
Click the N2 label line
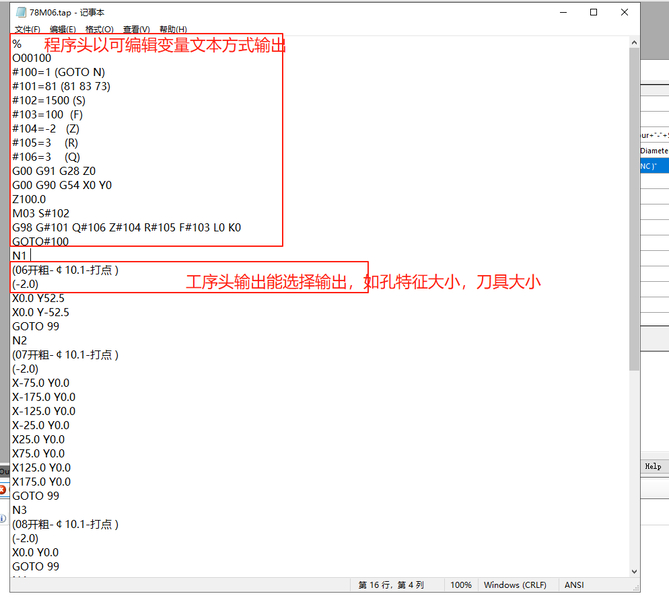[19, 340]
